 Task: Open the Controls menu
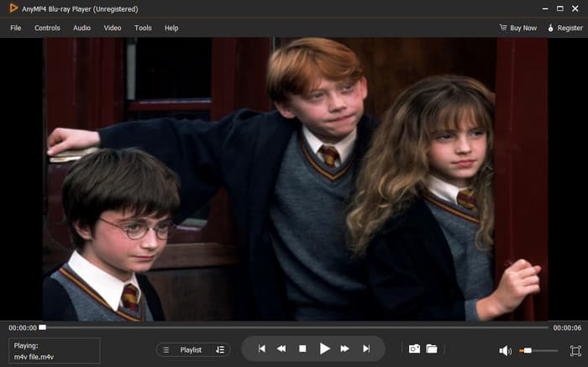pyautogui.click(x=47, y=28)
